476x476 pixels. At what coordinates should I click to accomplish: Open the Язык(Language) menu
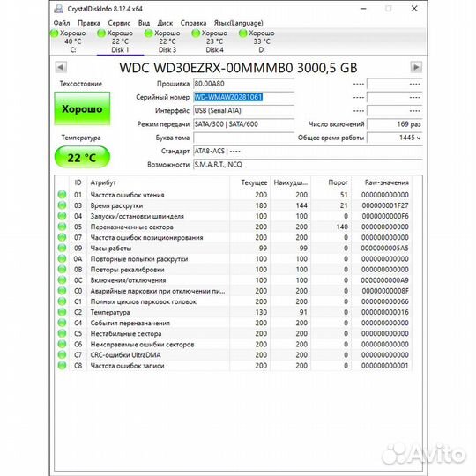[x=239, y=23]
